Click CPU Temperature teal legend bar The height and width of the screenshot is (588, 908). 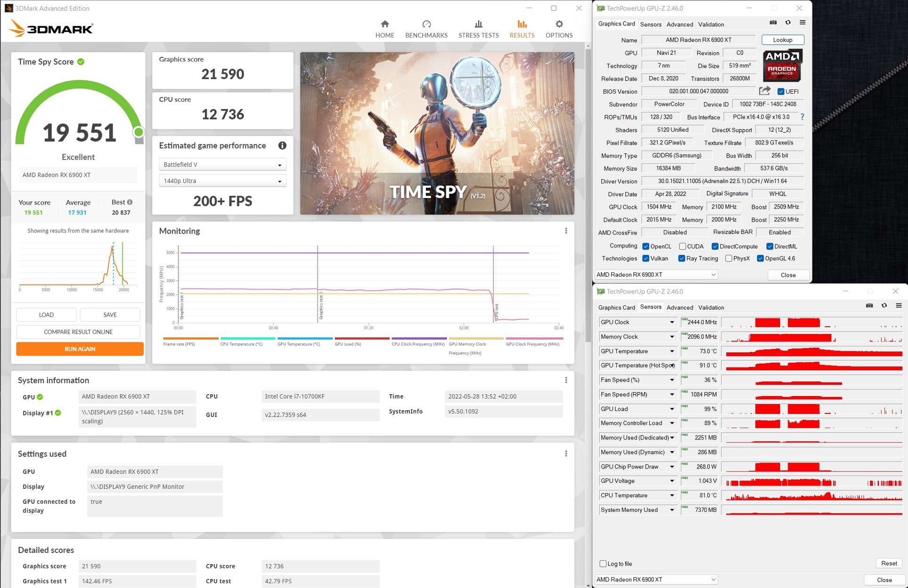pyautogui.click(x=248, y=338)
